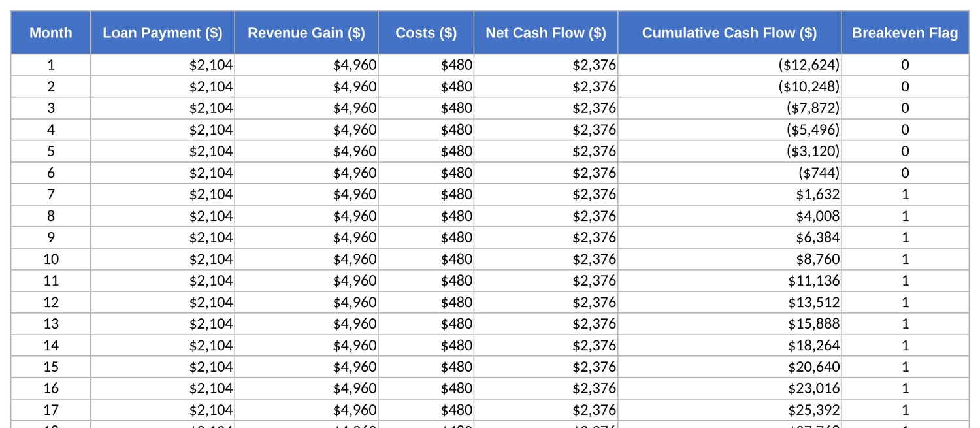Click the revenue gain cell for month 3

pyautogui.click(x=306, y=108)
